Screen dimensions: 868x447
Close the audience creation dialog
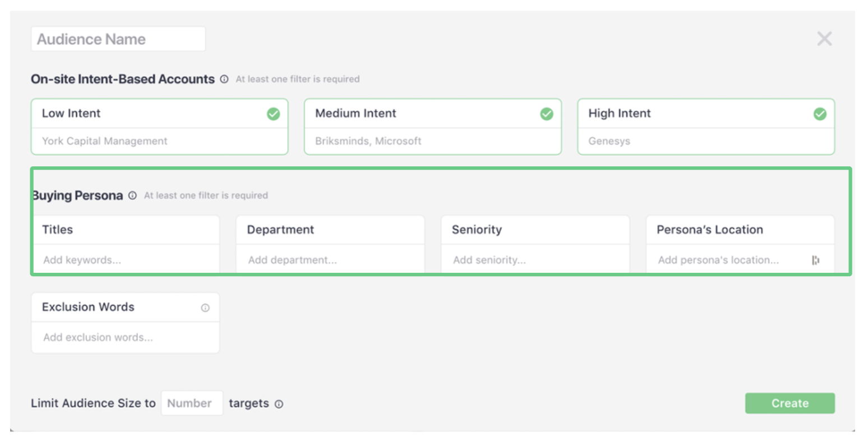[x=824, y=39]
